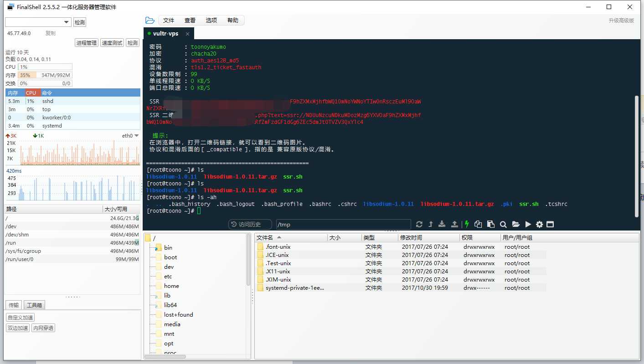Screen dimensions: 644x364
Task: Select the kworker/0:0 process row
Action: pos(72,118)
